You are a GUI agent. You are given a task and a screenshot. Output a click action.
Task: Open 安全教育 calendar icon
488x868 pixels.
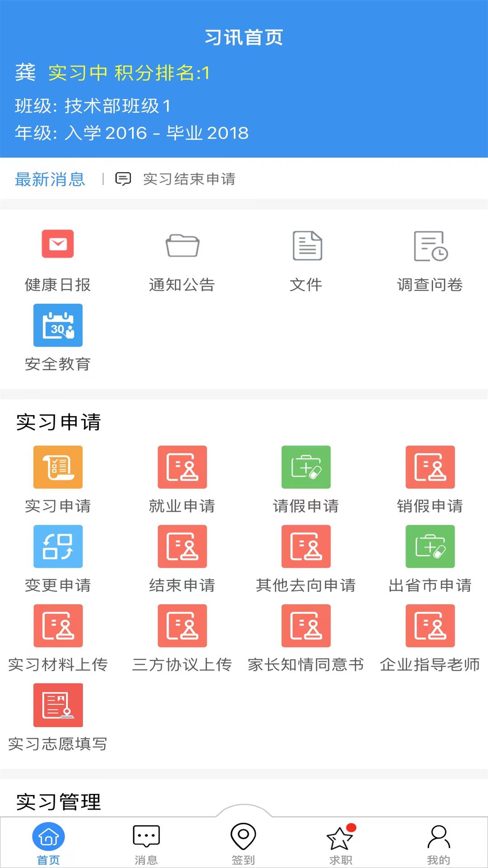[x=58, y=325]
